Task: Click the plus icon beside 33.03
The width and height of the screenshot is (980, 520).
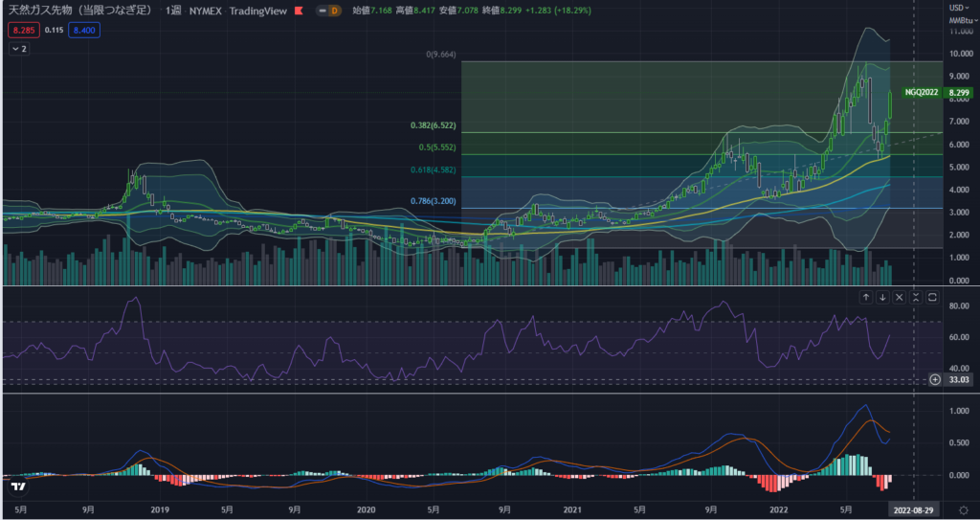Action: tap(934, 380)
